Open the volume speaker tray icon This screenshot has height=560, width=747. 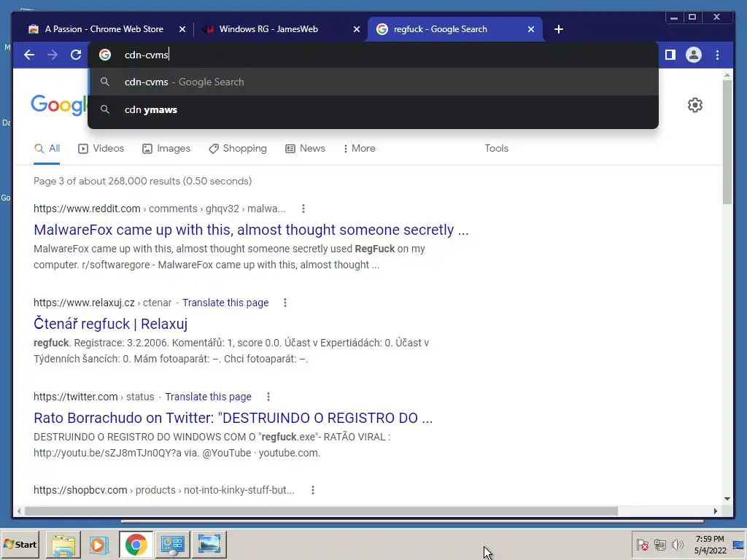tap(678, 544)
